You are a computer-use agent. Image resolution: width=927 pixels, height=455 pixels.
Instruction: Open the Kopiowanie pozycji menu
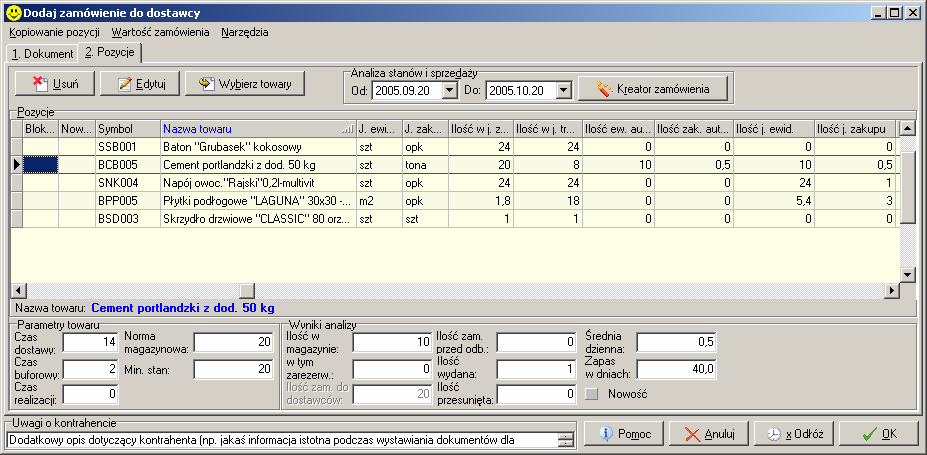click(54, 32)
